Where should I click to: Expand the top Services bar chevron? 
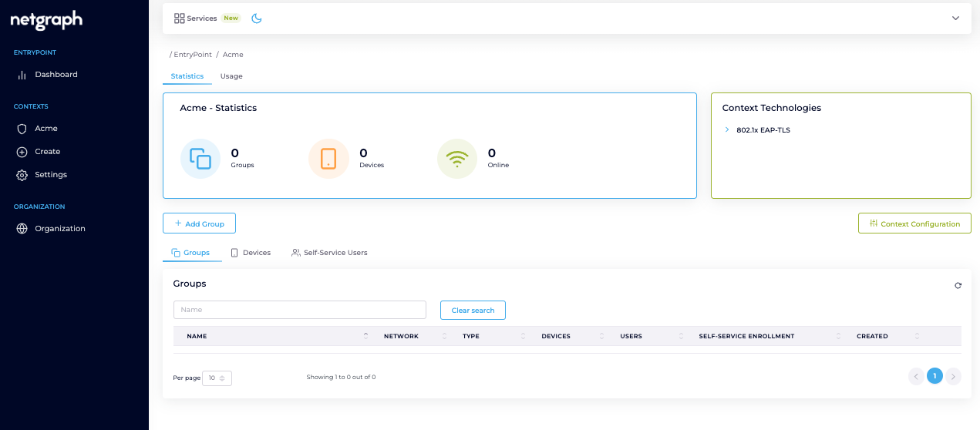tap(955, 18)
